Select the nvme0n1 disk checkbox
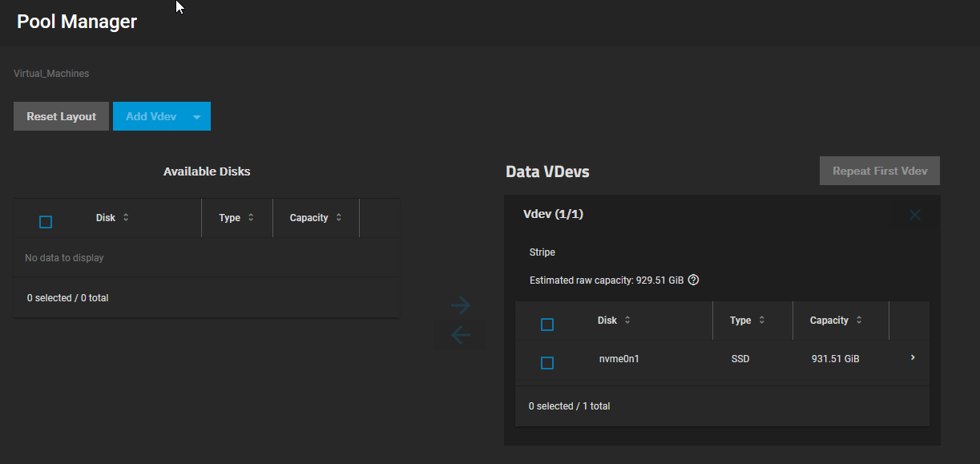Image resolution: width=980 pixels, height=464 pixels. click(547, 363)
